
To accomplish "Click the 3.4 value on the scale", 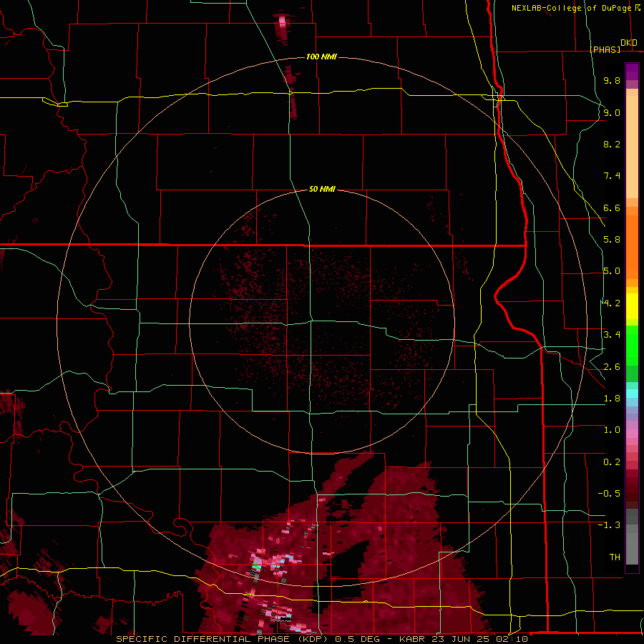I will point(612,335).
